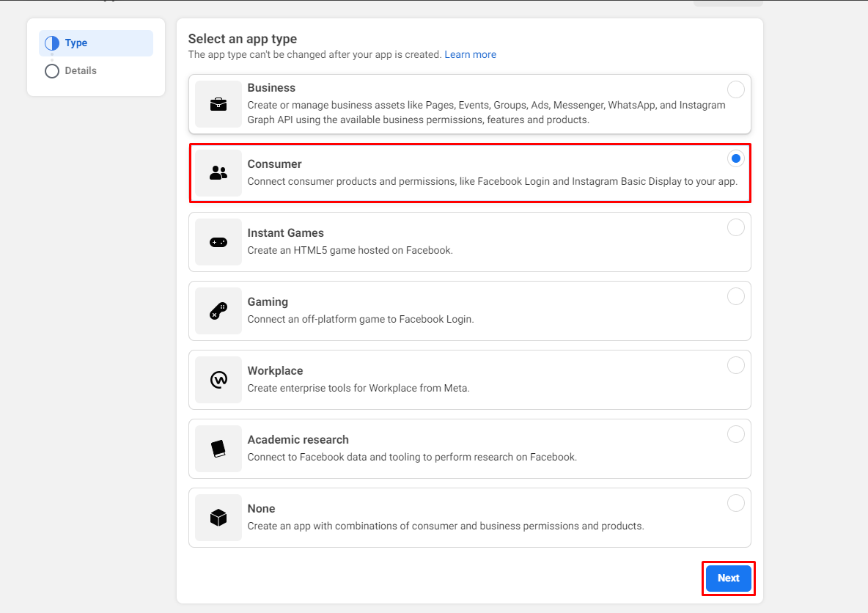Click 'Create or manage business assets' description
Image resolution: width=868 pixels, height=613 pixels.
[486, 112]
